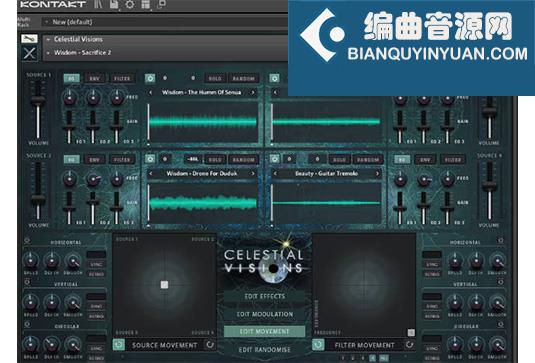
Task: Open the Beauty - Guitar Tremolo sample menu
Action: click(326, 174)
